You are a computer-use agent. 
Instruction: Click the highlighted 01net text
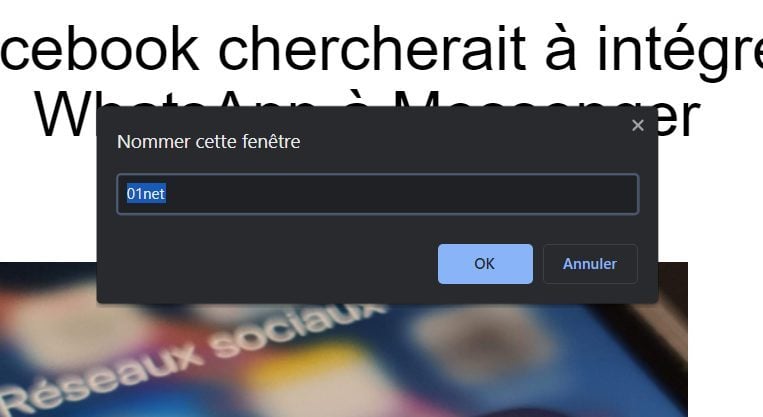tap(146, 194)
